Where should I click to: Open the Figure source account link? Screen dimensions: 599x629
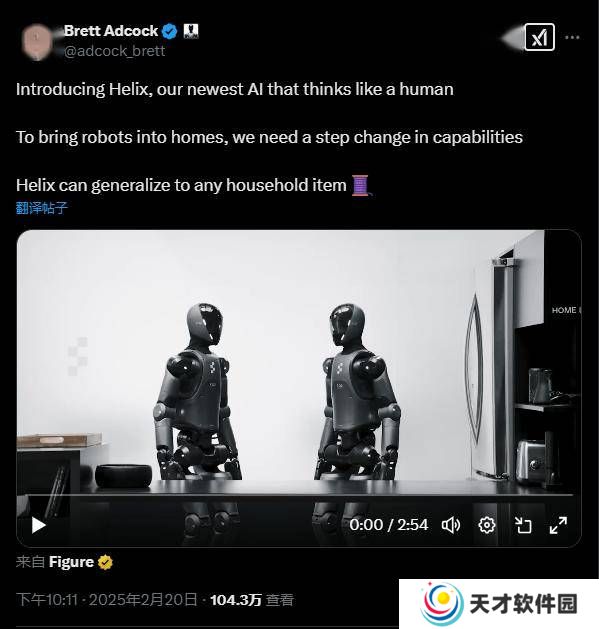[71, 562]
